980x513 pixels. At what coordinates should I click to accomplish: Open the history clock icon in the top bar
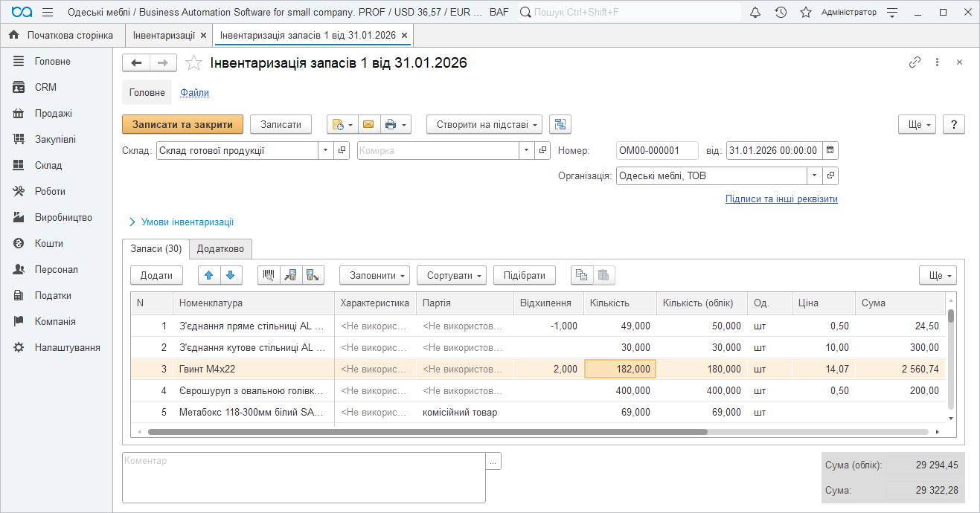pyautogui.click(x=781, y=13)
